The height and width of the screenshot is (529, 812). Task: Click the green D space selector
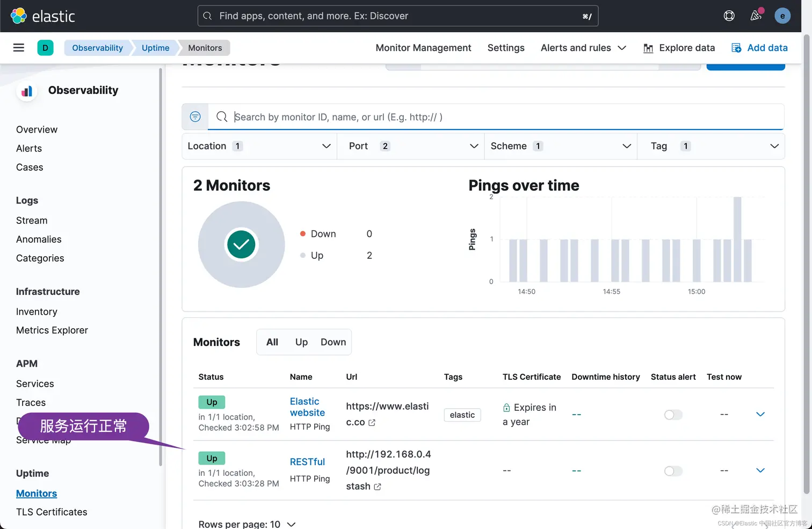click(45, 48)
